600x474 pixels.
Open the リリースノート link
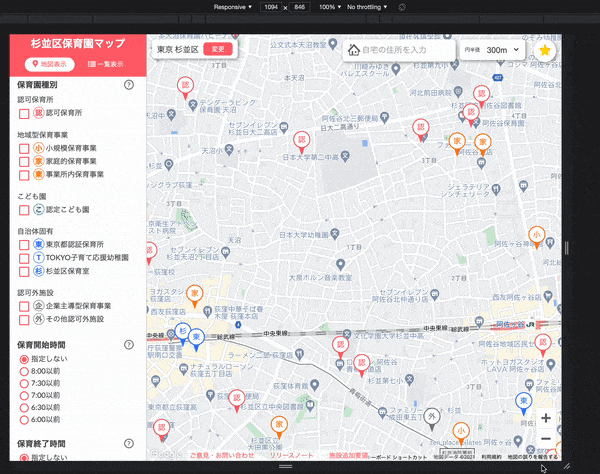click(x=291, y=455)
